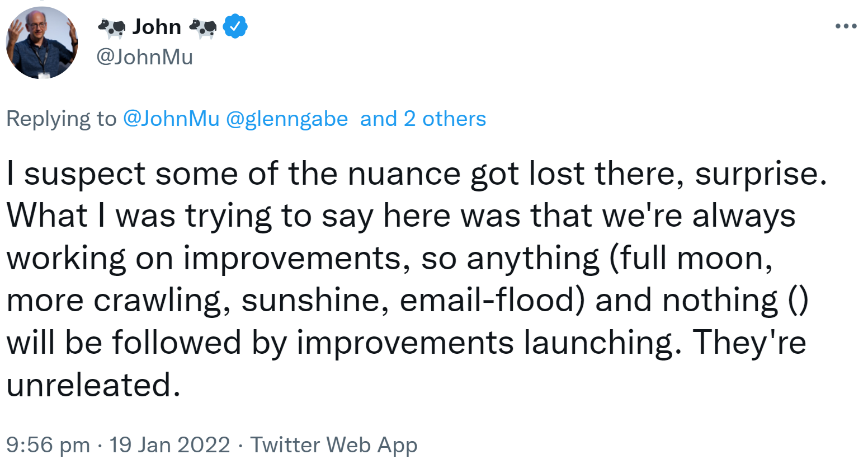Click the word "email-flood" in the tweet

click(487, 300)
